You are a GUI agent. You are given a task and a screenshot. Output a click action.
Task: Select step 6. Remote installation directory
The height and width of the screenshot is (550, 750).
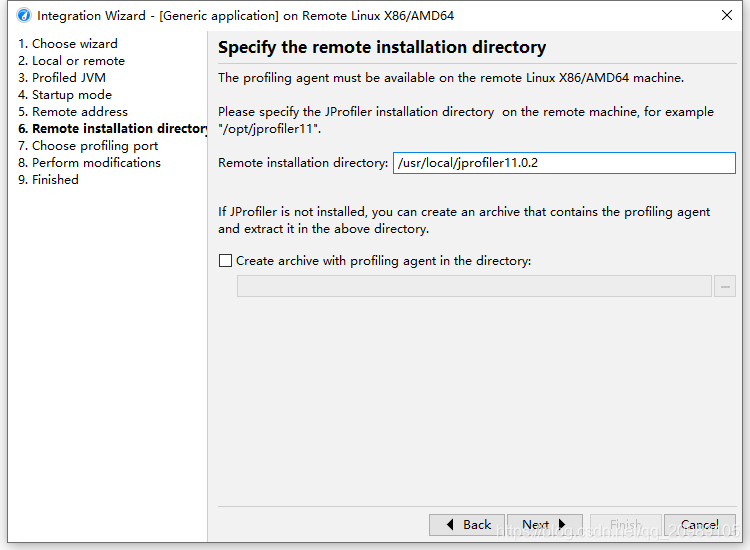(x=112, y=129)
